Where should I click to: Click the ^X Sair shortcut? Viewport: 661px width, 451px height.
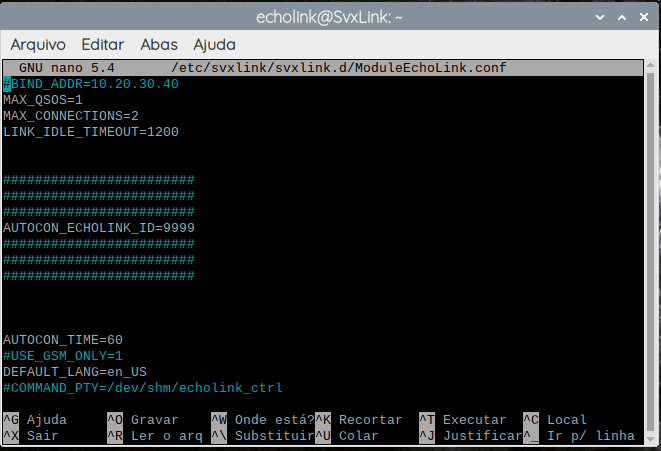(31, 436)
